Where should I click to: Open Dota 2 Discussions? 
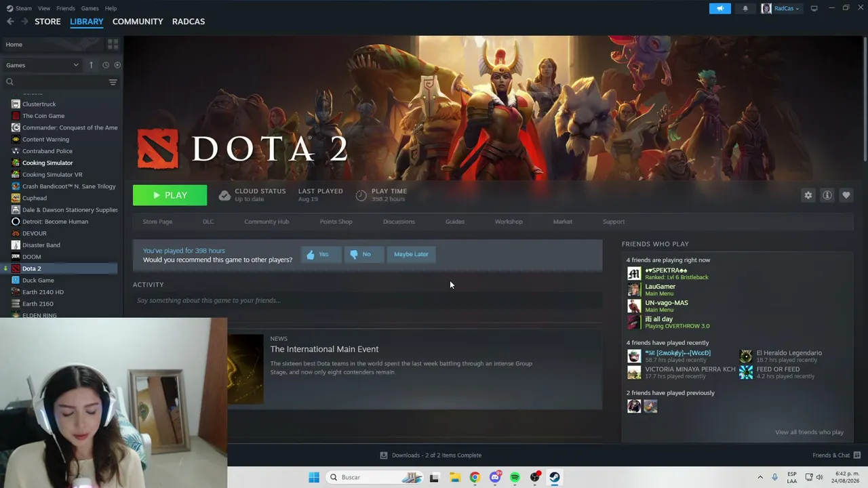coord(399,222)
